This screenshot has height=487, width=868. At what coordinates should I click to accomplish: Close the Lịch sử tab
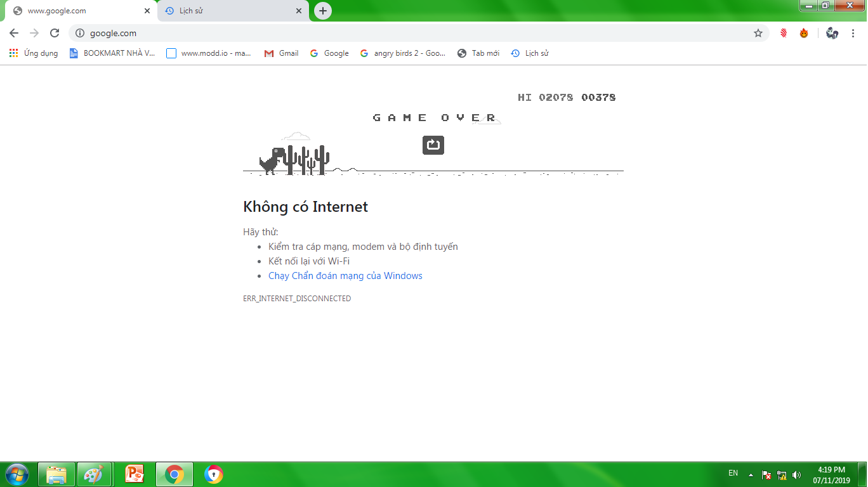click(x=299, y=11)
